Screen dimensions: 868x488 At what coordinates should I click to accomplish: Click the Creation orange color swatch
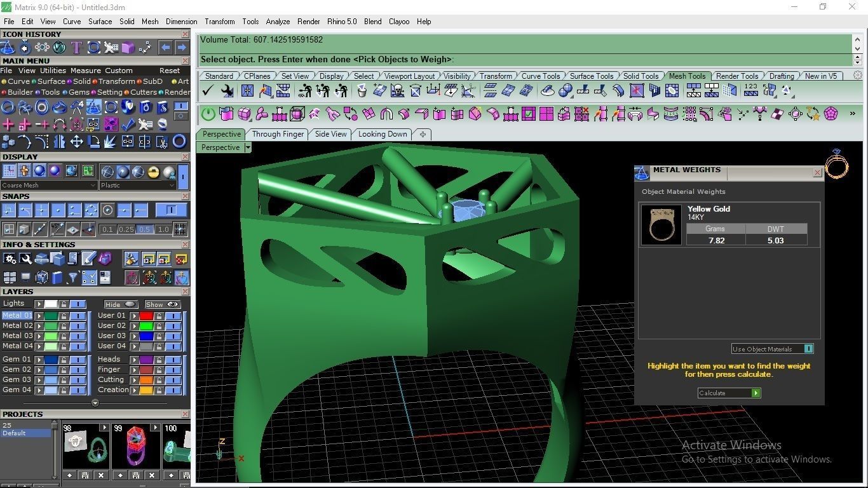click(146, 390)
